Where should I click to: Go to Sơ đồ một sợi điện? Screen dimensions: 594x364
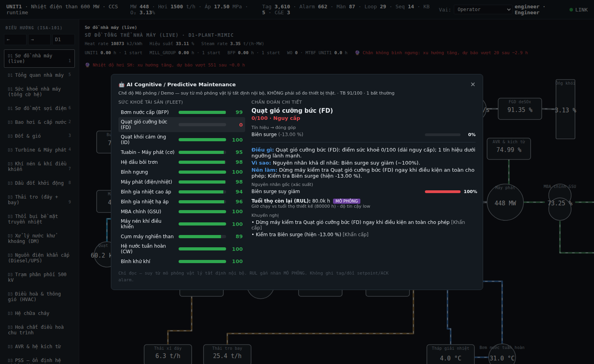coord(39,108)
